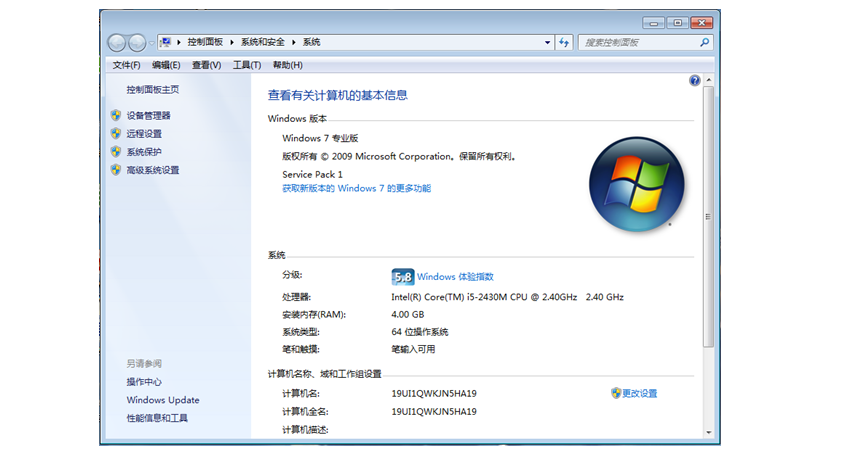The image size is (847, 450).
Task: Click shield icon beside 设备管理器
Action: coord(116,115)
